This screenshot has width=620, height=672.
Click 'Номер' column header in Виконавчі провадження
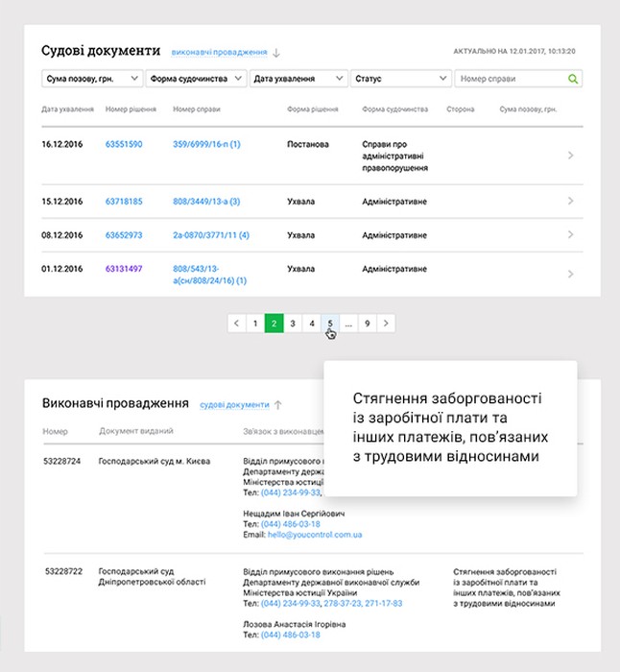pyautogui.click(x=56, y=432)
